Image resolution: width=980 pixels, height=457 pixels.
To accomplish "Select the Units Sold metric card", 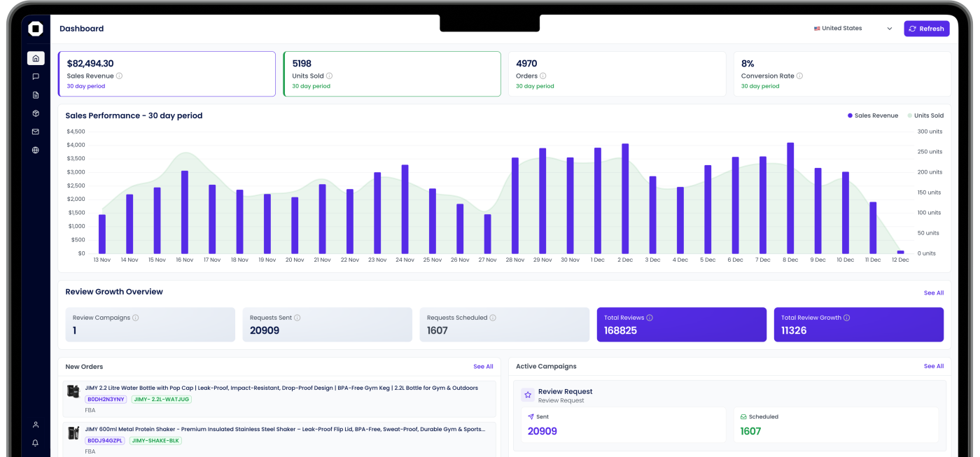I will [x=391, y=73].
